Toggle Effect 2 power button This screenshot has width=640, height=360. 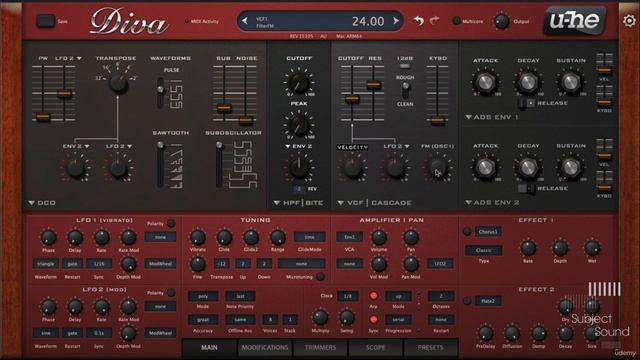click(467, 301)
